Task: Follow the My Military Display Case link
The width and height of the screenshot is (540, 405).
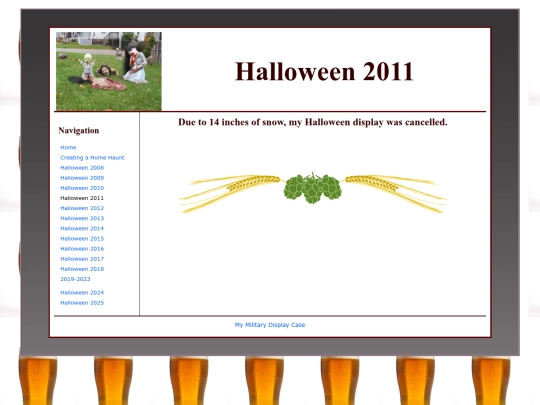Action: click(270, 325)
